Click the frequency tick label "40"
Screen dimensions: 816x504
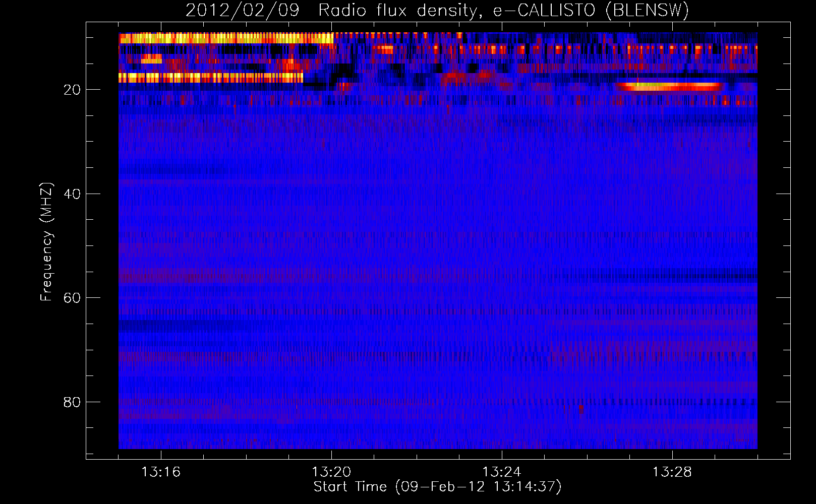(x=73, y=194)
